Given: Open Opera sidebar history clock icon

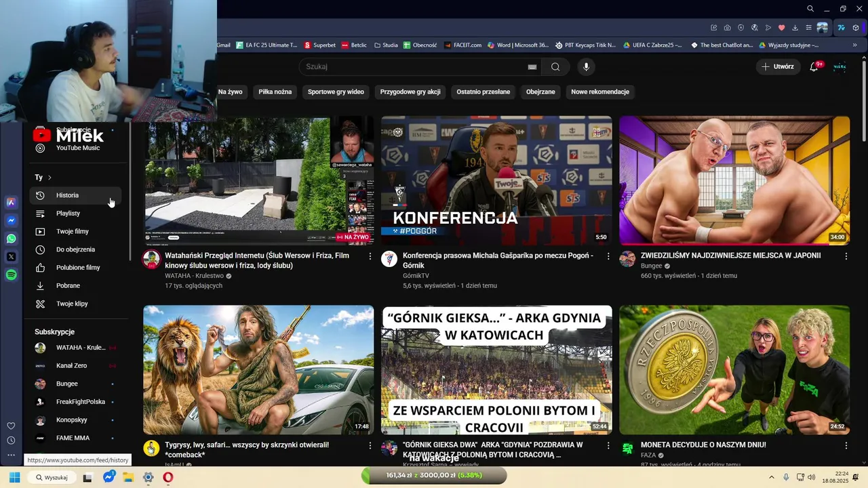Looking at the screenshot, I should [11, 441].
